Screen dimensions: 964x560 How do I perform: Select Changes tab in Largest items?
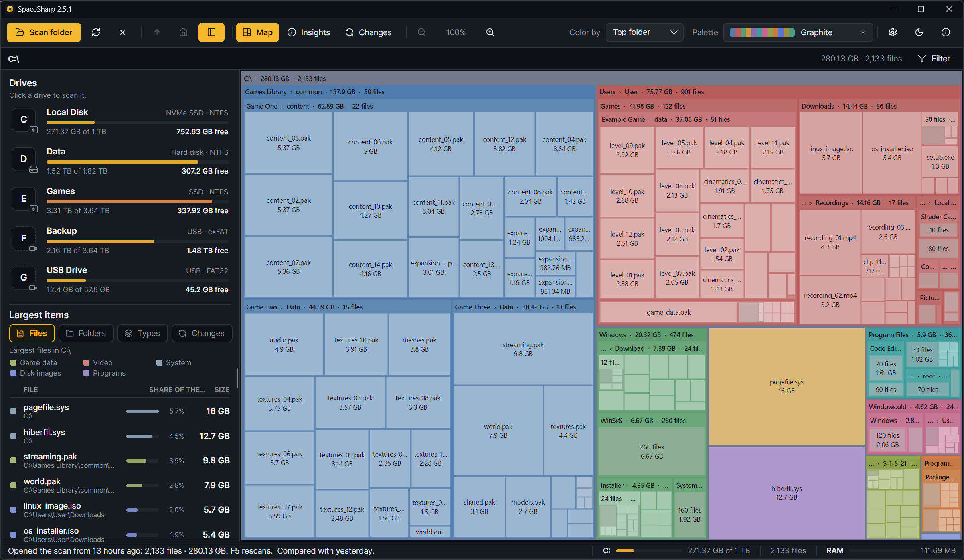pos(202,333)
